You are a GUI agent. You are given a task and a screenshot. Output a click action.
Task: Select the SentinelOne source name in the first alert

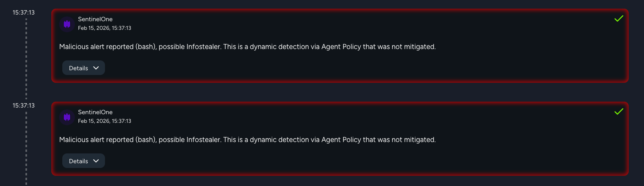click(95, 19)
